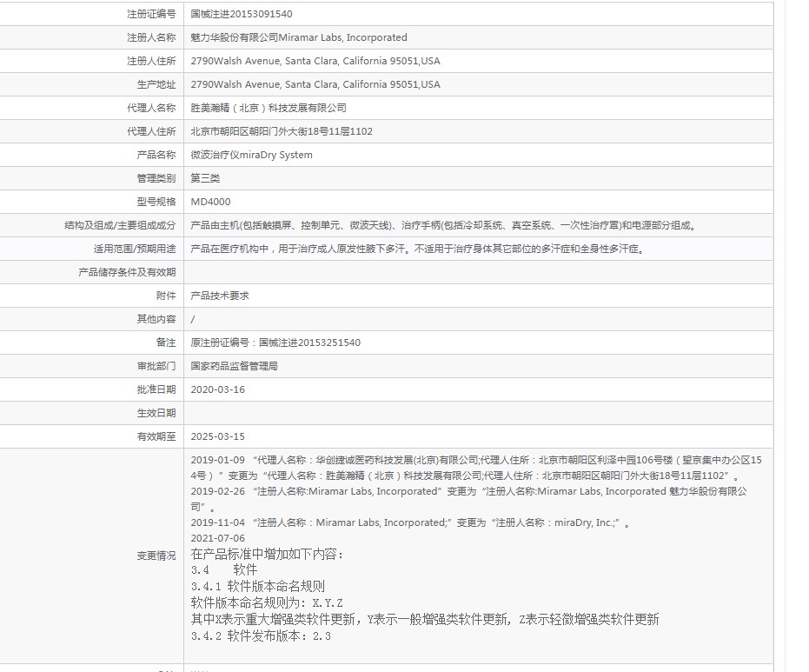Click the 2019-01-09 agent change entry

pos(476,468)
